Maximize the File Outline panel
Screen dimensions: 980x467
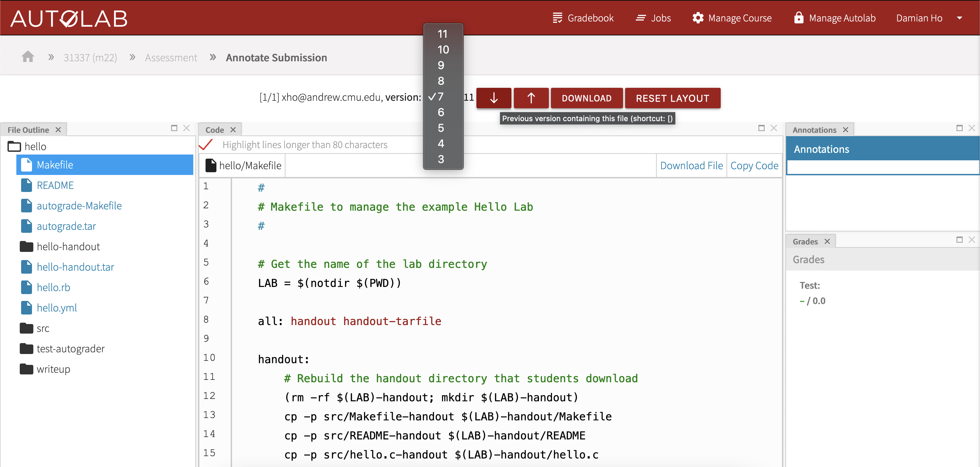tap(174, 128)
